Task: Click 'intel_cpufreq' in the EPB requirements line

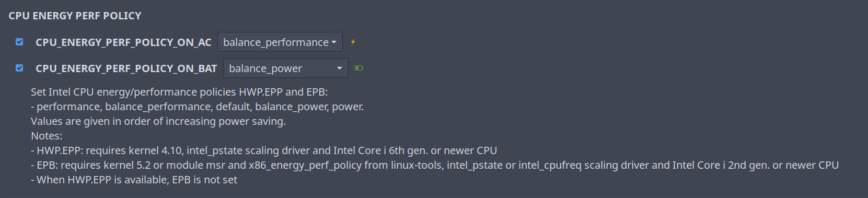Action: point(550,166)
